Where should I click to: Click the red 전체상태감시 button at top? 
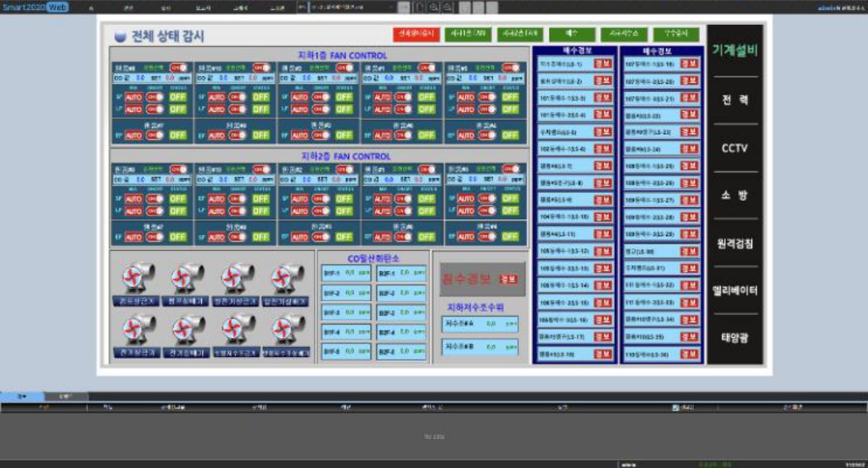coord(416,34)
